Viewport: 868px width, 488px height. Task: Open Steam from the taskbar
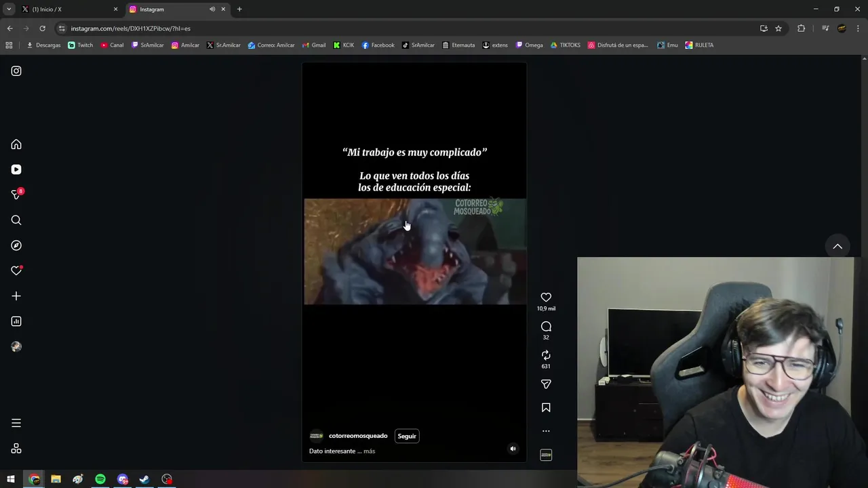tap(144, 479)
